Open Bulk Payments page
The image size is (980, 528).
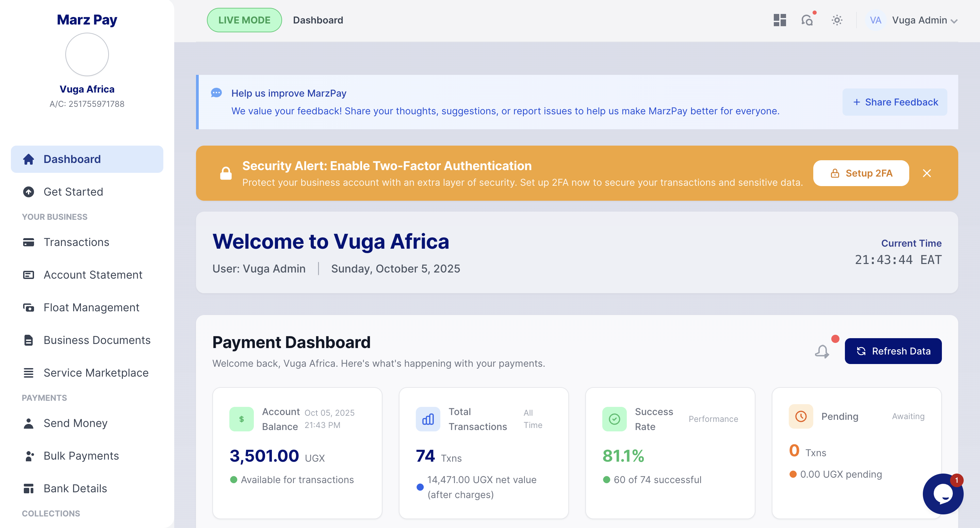(x=87, y=456)
